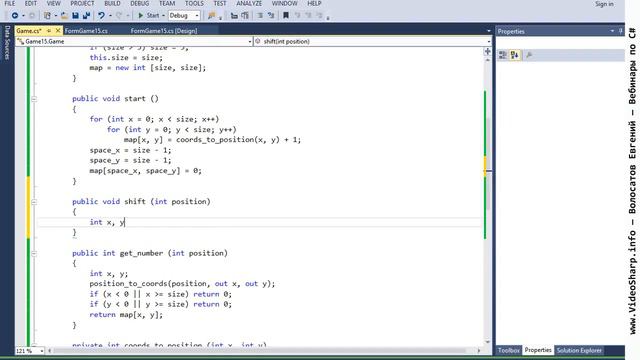This screenshot has height=360, width=640.
Task: Open the WINDOW menu
Action: coord(284,3)
